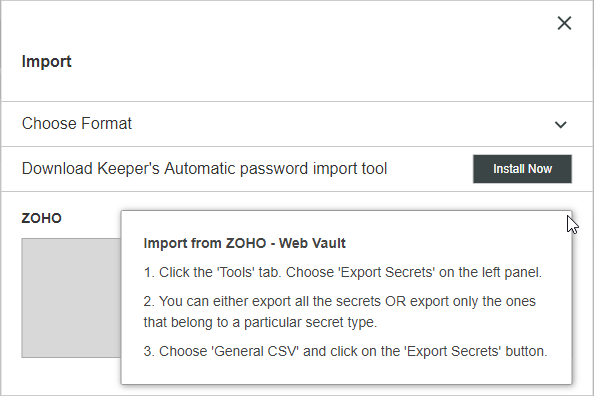Open the Choose Format selector label

tap(77, 124)
